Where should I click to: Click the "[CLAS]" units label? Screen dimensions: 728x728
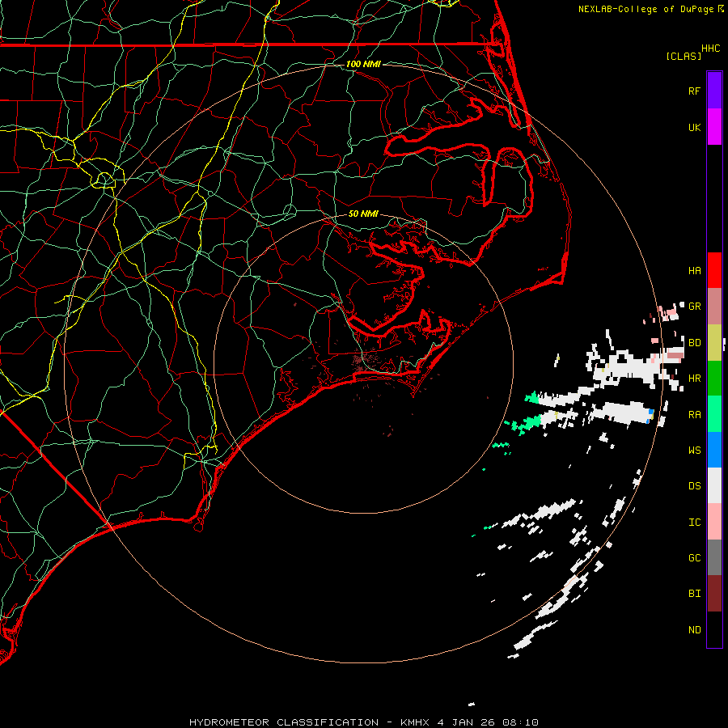coord(684,56)
